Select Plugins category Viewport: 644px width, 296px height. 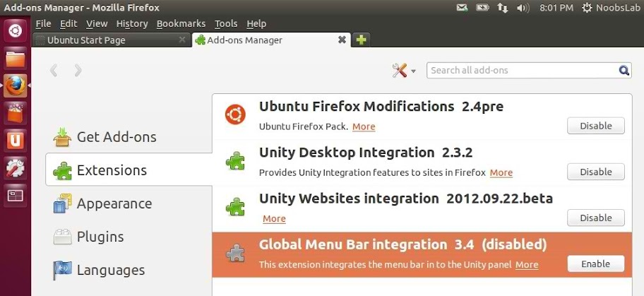click(129, 237)
